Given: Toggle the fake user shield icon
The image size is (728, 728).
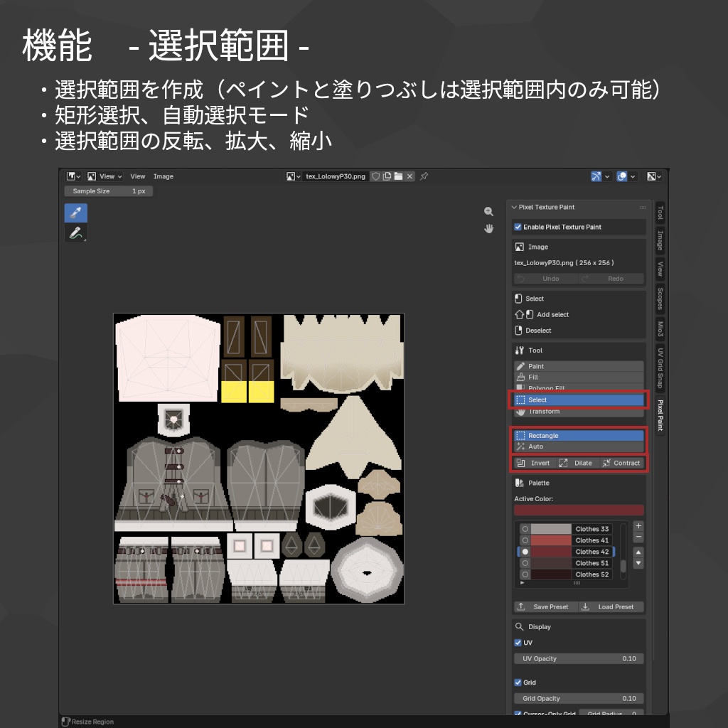Looking at the screenshot, I should pyautogui.click(x=375, y=176).
